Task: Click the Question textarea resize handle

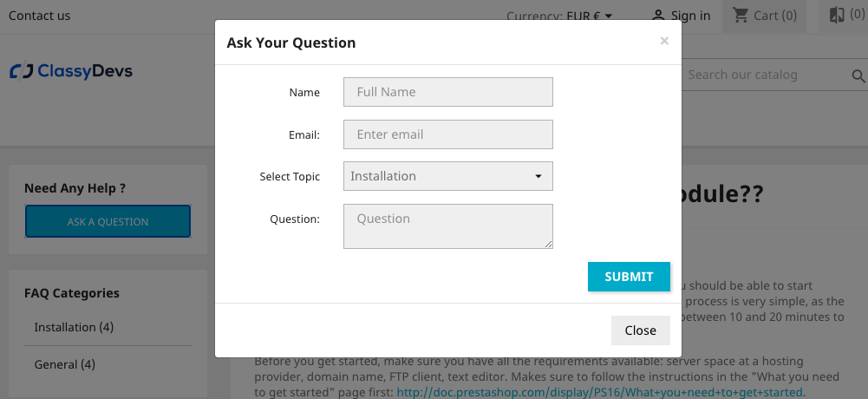Action: [549, 245]
